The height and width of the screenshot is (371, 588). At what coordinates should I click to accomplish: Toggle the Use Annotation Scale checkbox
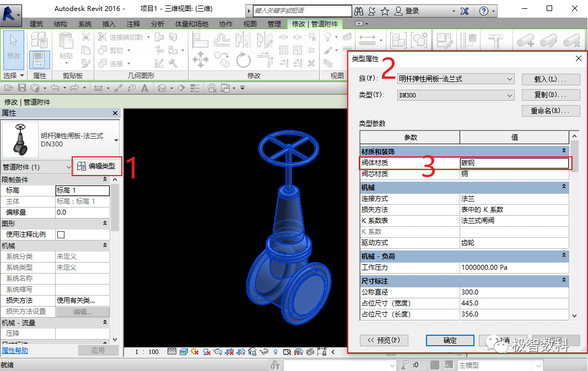click(x=61, y=234)
